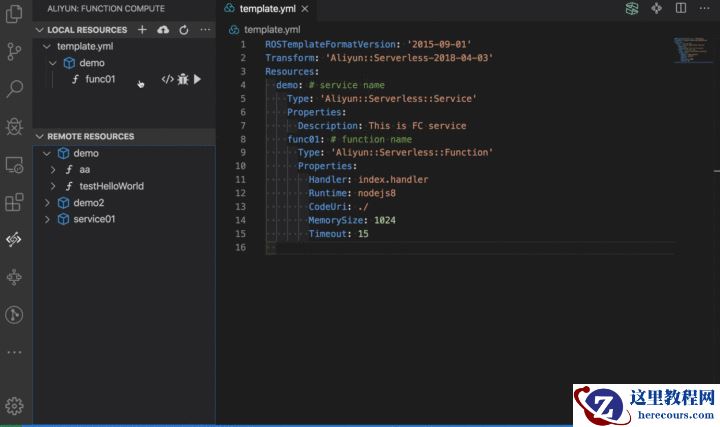Select func01 in Local Resources tree

[x=100, y=79]
